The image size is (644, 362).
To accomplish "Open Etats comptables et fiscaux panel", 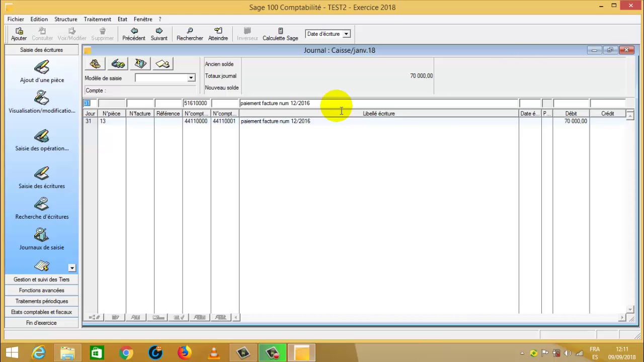I will [x=41, y=312].
